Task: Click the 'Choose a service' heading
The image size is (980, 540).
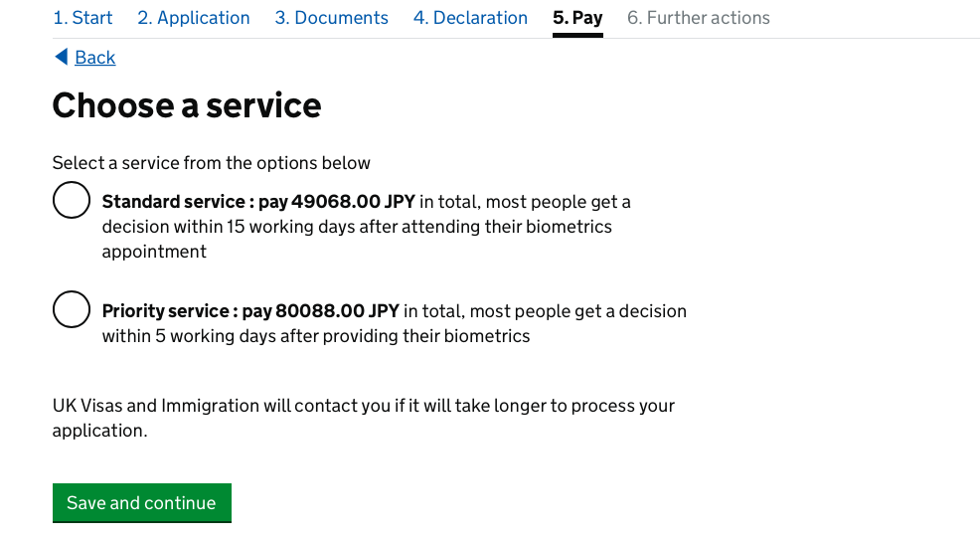Action: pyautogui.click(x=187, y=105)
